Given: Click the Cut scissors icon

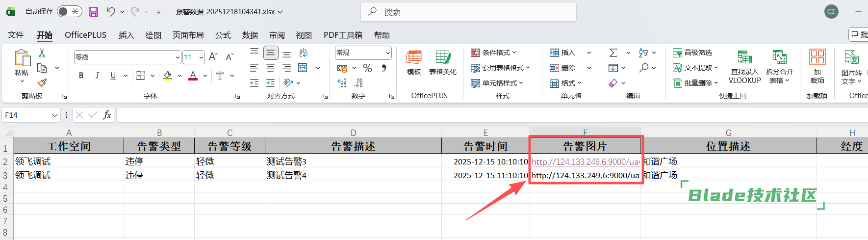Looking at the screenshot, I should click(x=42, y=53).
